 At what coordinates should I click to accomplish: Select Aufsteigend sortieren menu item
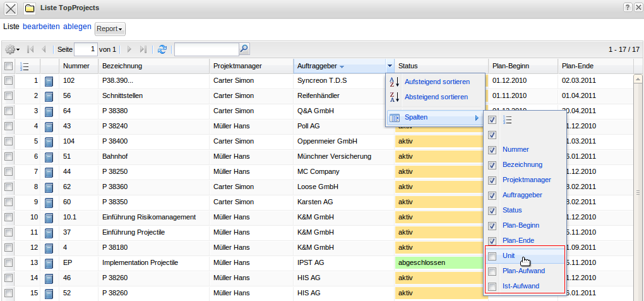436,82
